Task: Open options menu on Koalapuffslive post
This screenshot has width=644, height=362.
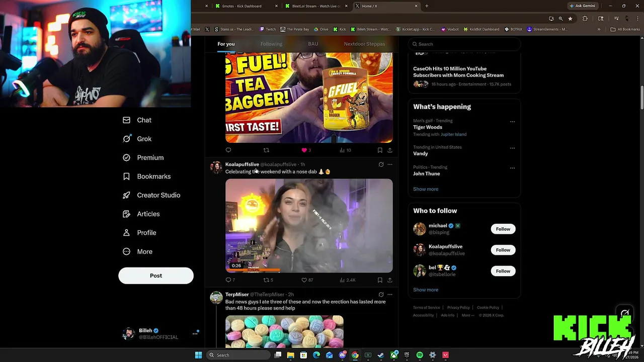Action: [x=389, y=164]
